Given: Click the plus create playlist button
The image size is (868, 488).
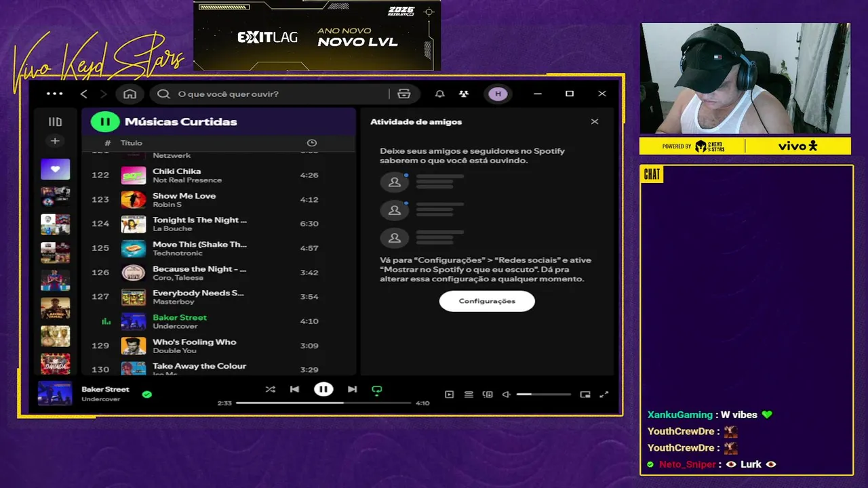Looking at the screenshot, I should 55,141.
